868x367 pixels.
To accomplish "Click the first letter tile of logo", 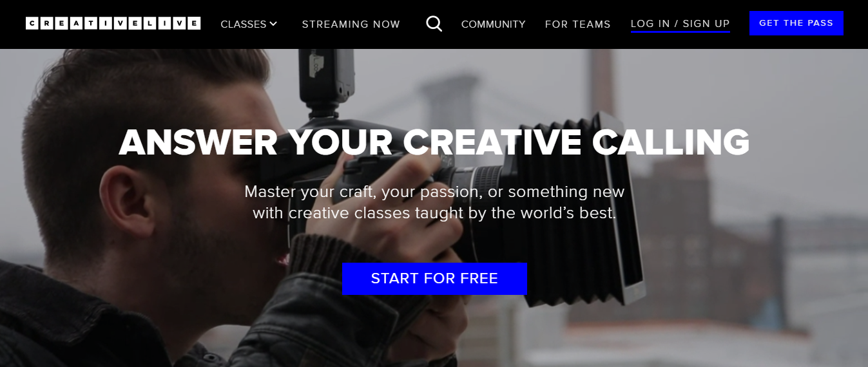I will point(32,24).
